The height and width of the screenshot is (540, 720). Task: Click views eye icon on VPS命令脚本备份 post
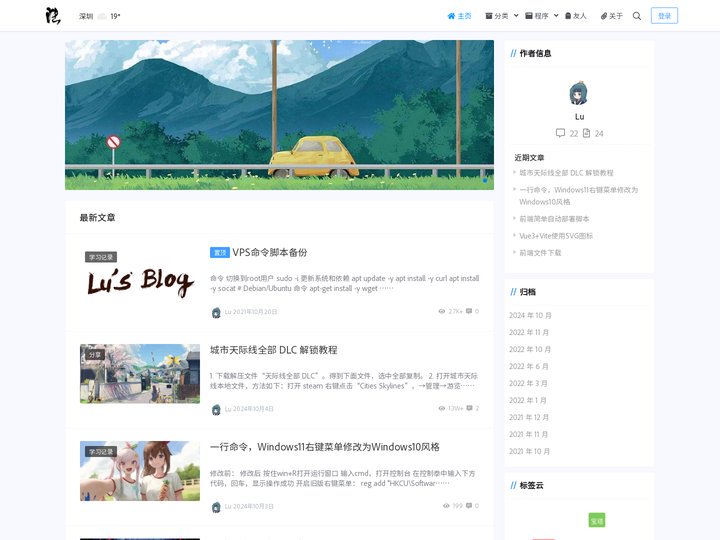(442, 311)
